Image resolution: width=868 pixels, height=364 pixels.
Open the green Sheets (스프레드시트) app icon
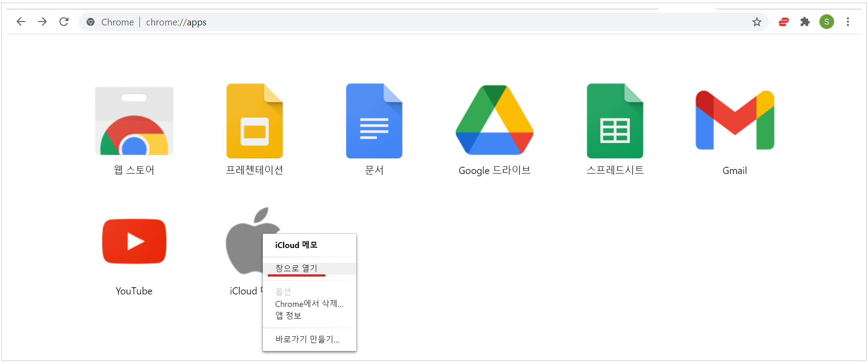click(615, 121)
